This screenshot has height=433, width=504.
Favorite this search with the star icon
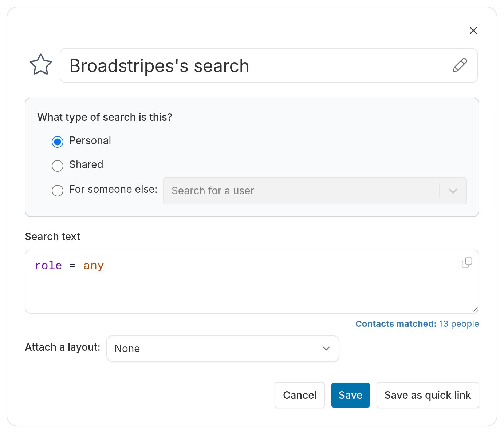click(x=41, y=65)
